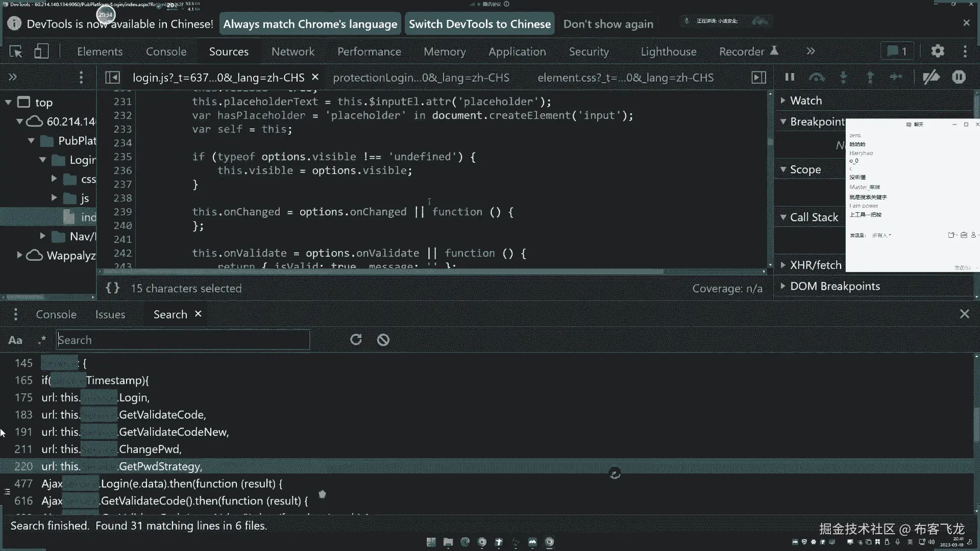Expand the Watch section
Viewport: 980px width, 551px height.
pos(805,101)
